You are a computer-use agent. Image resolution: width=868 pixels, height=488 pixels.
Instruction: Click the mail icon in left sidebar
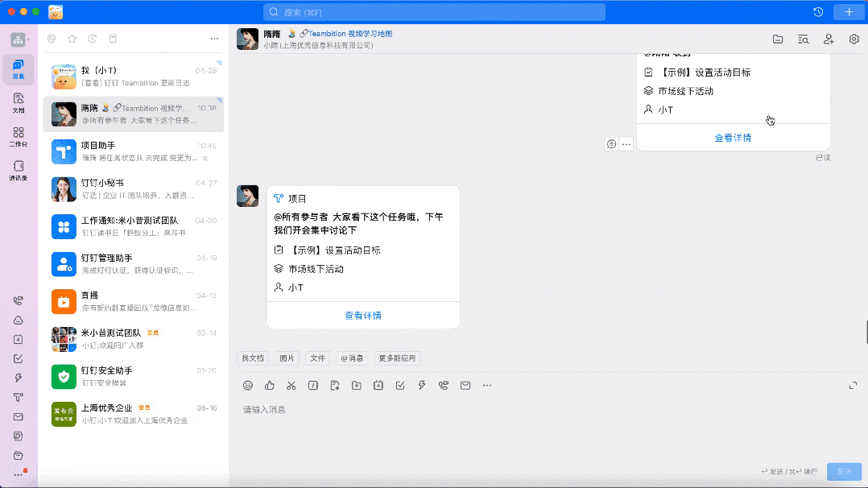pos(18,417)
